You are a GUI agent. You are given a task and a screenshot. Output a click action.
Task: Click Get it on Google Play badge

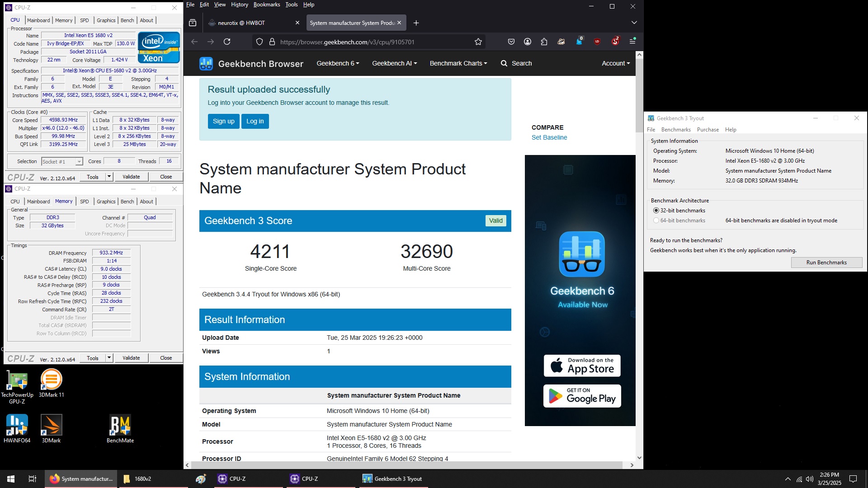[x=582, y=396]
